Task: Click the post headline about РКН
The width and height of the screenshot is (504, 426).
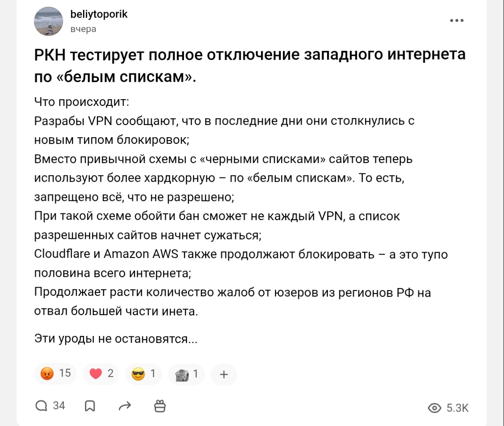Action: click(249, 65)
